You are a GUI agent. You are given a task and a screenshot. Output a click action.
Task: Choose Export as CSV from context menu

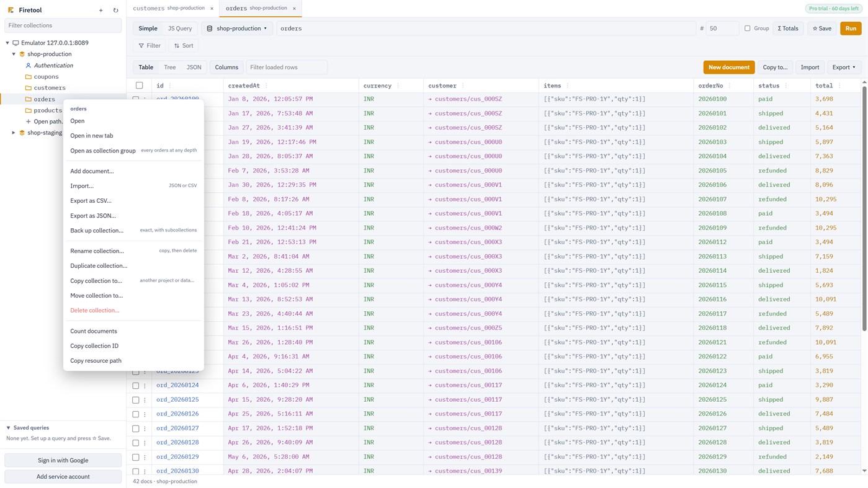tap(91, 201)
